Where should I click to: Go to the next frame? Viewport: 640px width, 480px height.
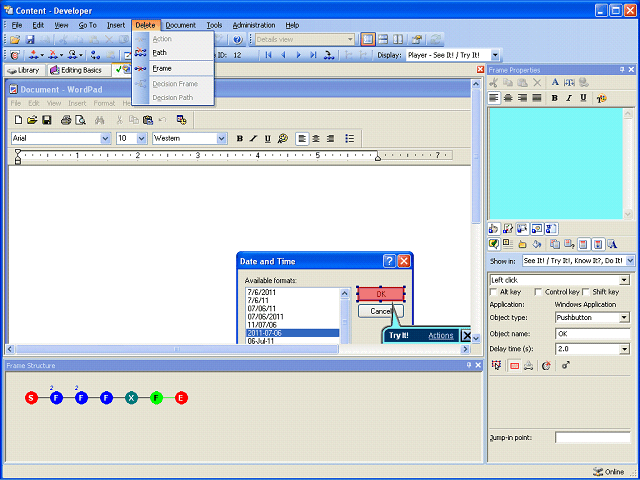[298, 55]
